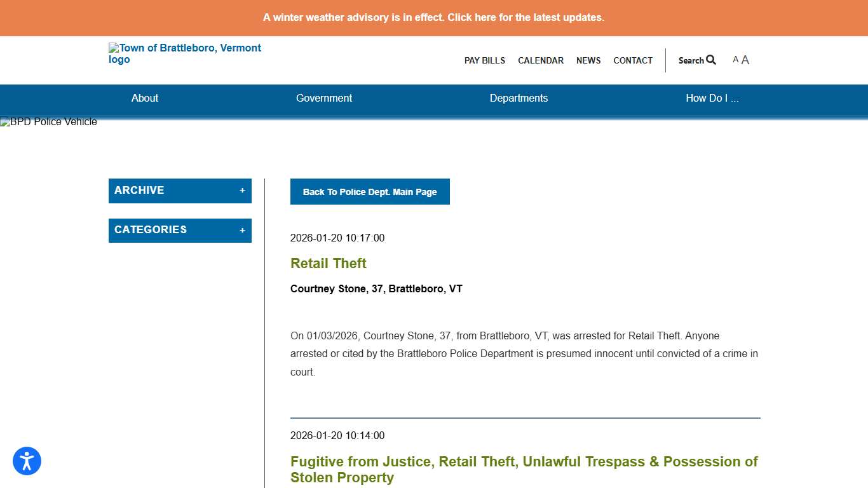Click the Town of Brattleboro logo
Viewport: 868px width, 488px height.
[184, 53]
